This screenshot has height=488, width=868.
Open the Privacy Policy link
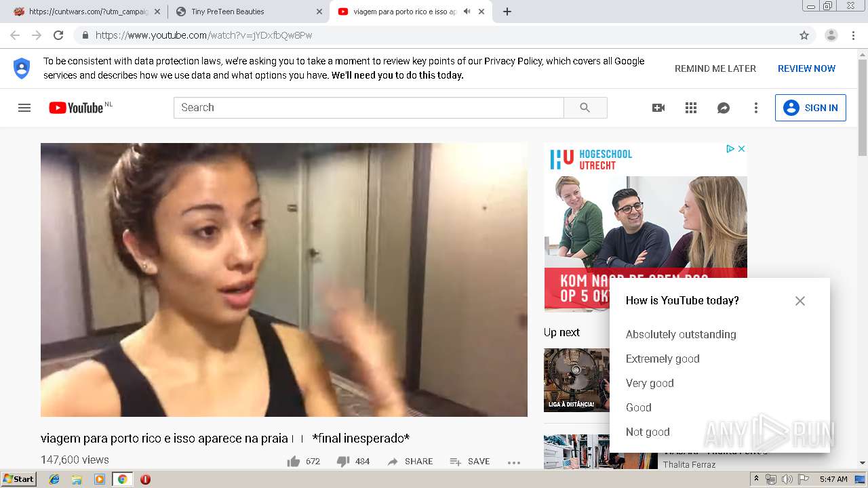pyautogui.click(x=513, y=61)
